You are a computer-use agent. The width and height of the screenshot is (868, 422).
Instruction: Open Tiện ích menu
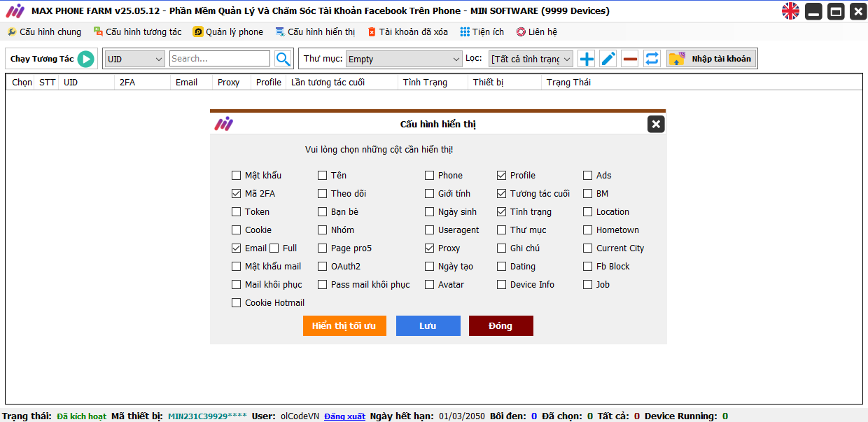point(482,32)
